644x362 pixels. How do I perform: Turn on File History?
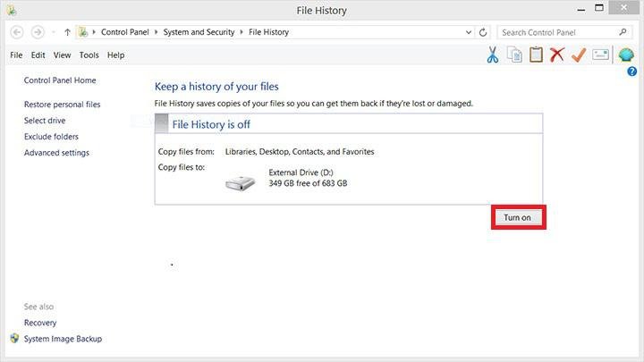[518, 218]
